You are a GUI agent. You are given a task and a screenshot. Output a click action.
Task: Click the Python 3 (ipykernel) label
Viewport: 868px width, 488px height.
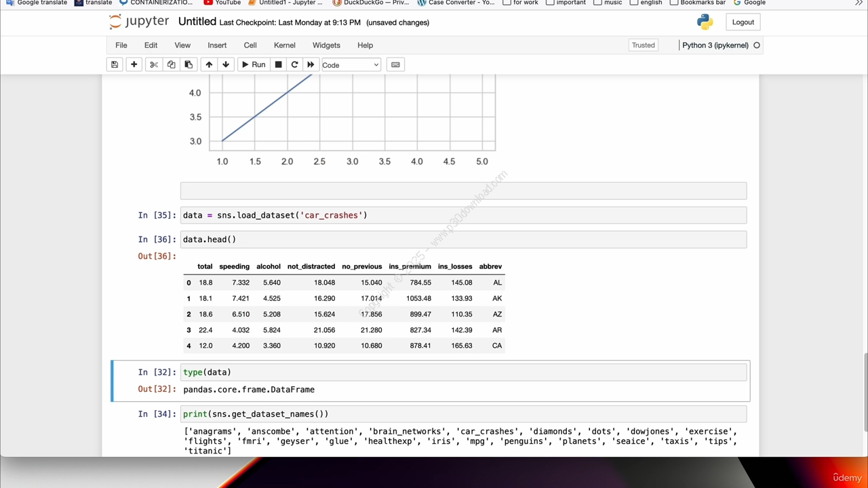coord(715,45)
